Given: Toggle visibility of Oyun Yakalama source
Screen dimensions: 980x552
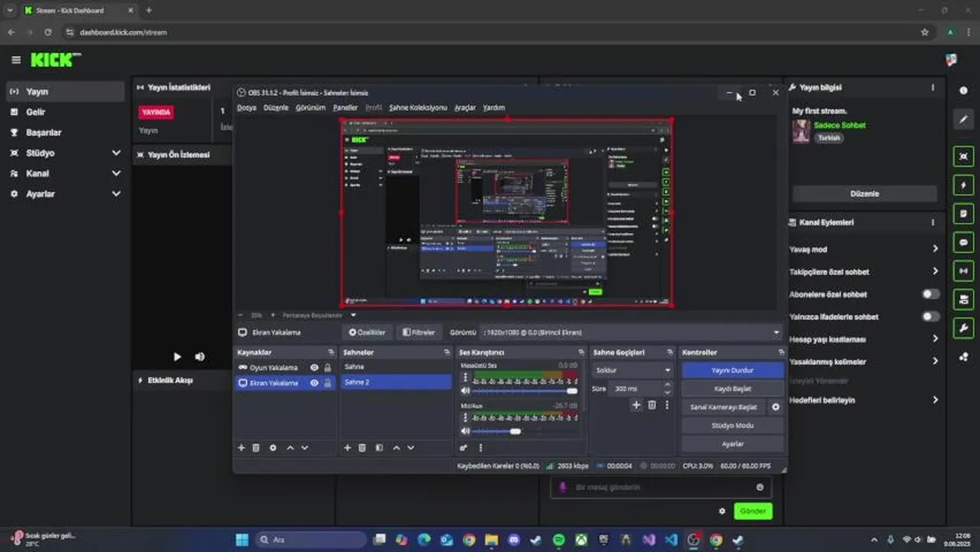Looking at the screenshot, I should (x=314, y=368).
